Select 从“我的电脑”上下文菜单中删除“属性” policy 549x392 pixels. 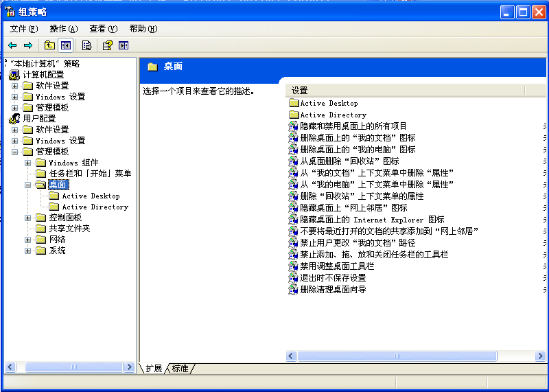377,184
